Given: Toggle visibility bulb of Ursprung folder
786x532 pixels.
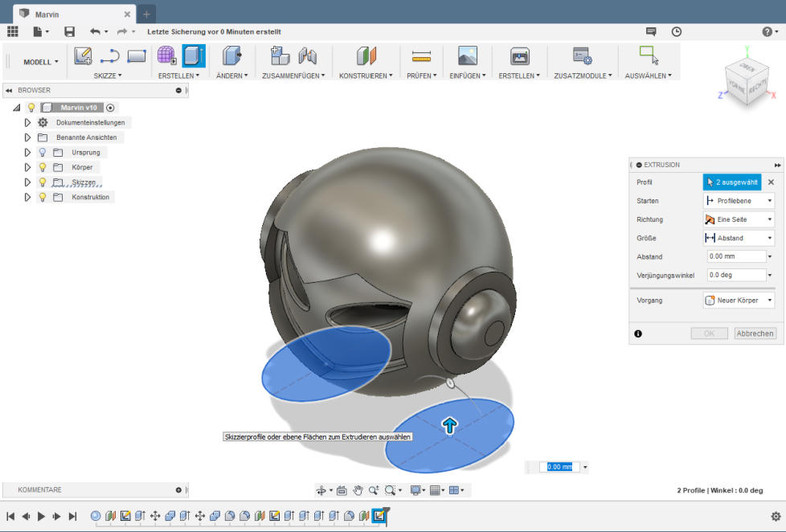Looking at the screenshot, I should pos(43,153).
